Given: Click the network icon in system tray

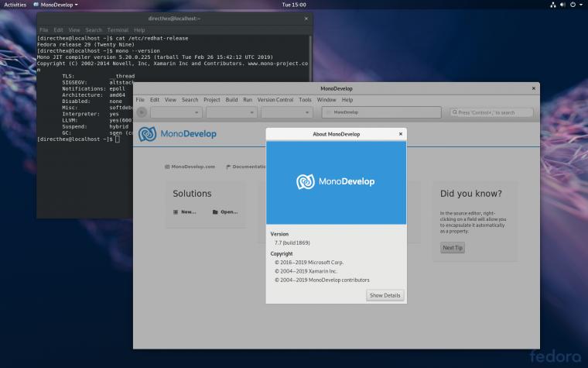Looking at the screenshot, I should point(552,5).
